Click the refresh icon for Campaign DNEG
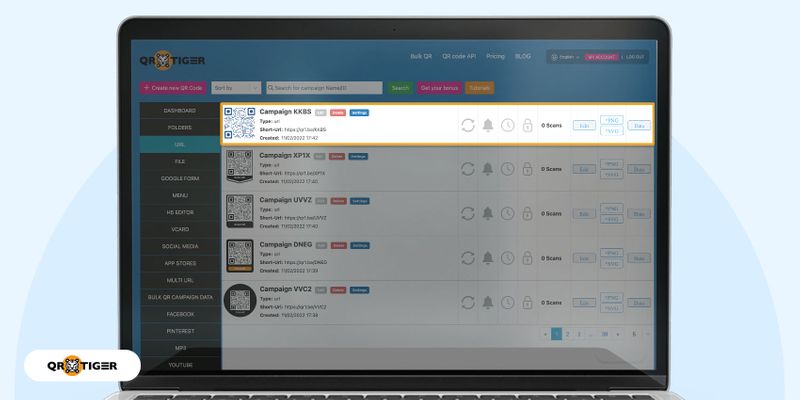 click(x=468, y=258)
